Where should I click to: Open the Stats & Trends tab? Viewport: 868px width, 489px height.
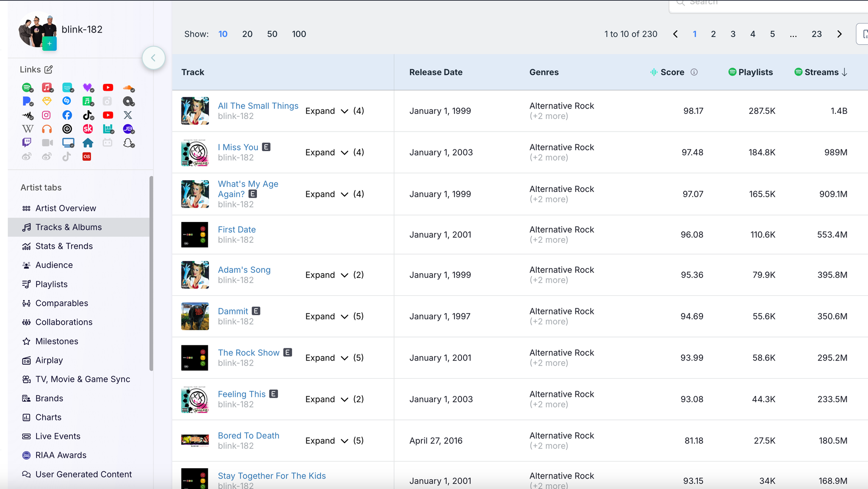point(64,246)
